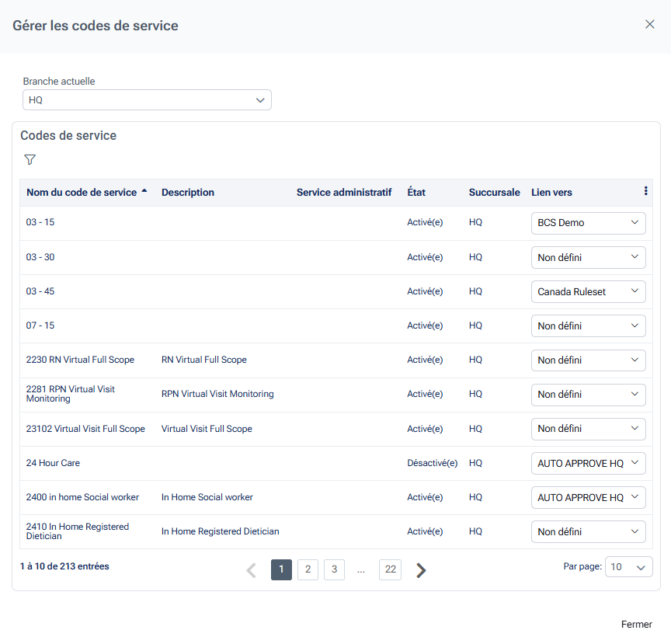This screenshot has height=644, width=671.
Task: Open Lien vers dropdown for 2400 in home Social worker
Action: (588, 498)
